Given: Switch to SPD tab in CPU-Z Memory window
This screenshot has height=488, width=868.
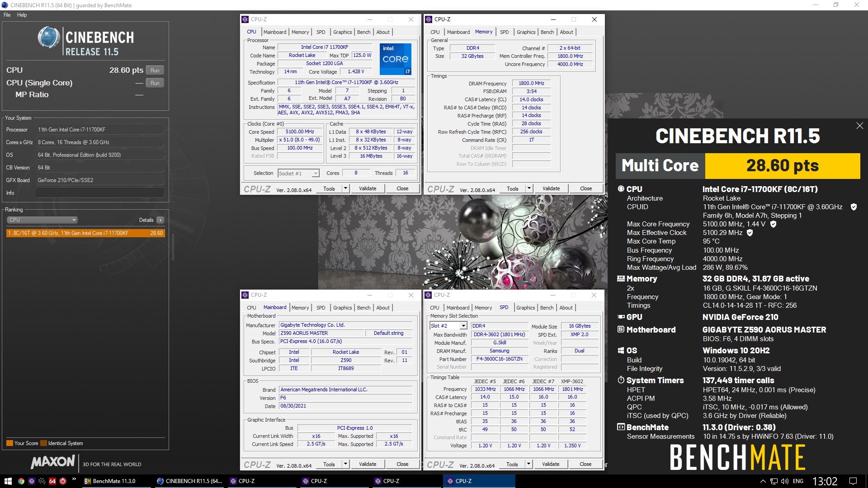Looking at the screenshot, I should click(x=504, y=32).
